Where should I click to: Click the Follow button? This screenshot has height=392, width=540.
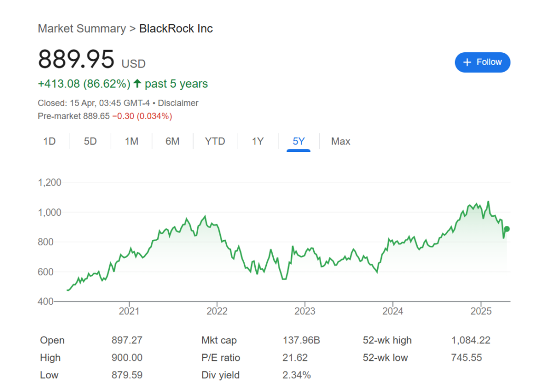pyautogui.click(x=483, y=62)
